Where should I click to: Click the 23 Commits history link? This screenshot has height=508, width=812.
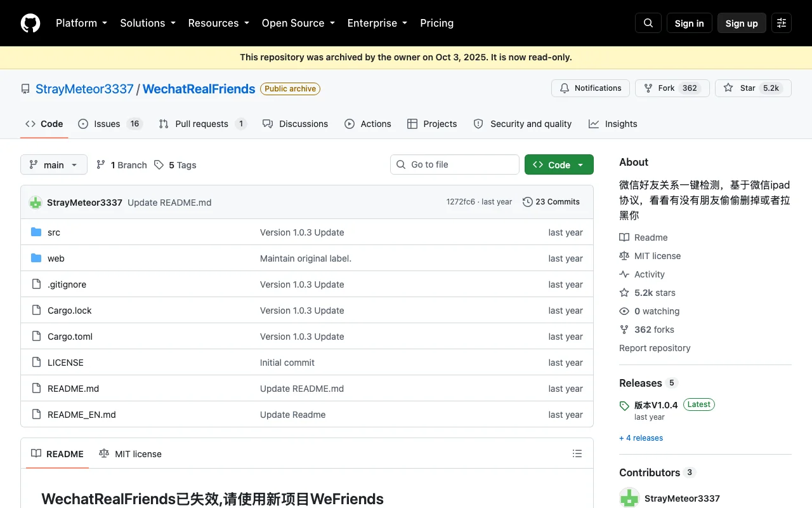click(x=551, y=202)
